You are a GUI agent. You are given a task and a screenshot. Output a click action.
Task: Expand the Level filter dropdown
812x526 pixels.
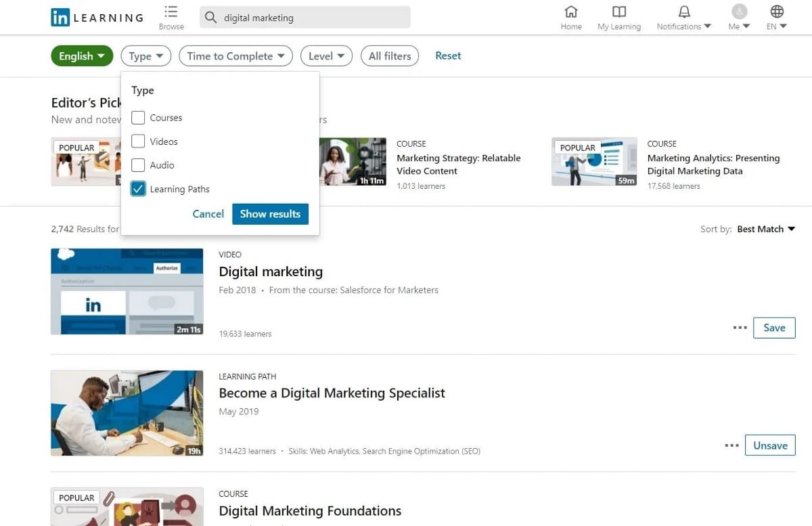pos(325,56)
